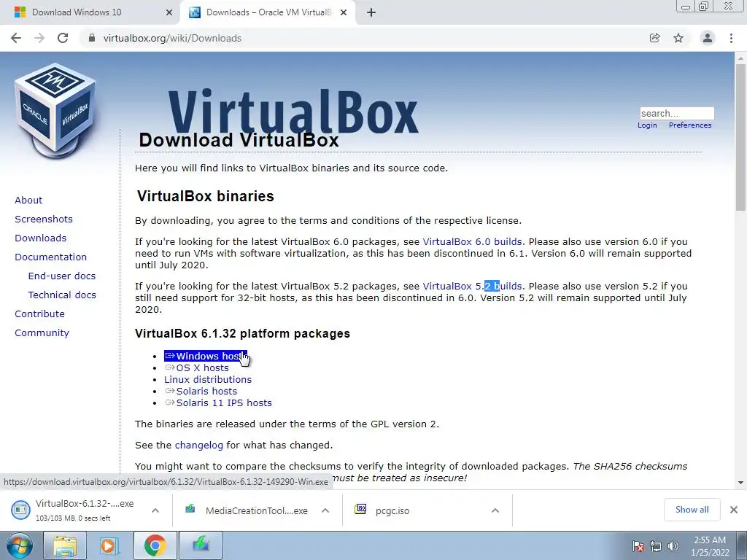Open the changelog link
This screenshot has width=747, height=560.
pos(199,446)
